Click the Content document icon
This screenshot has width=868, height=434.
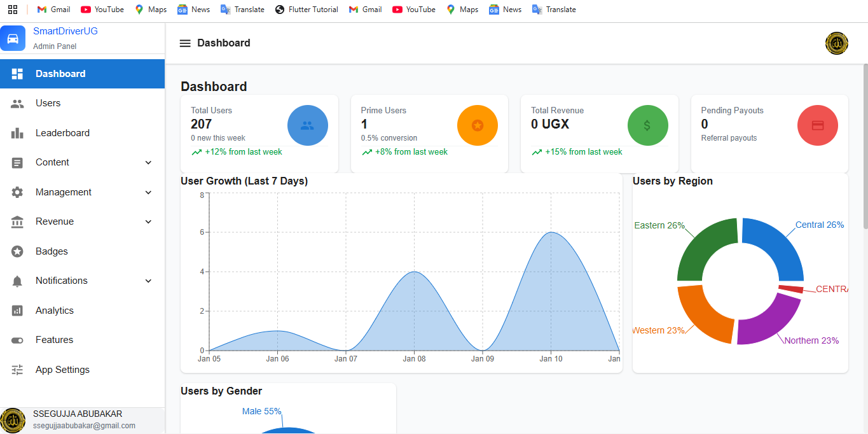17,163
